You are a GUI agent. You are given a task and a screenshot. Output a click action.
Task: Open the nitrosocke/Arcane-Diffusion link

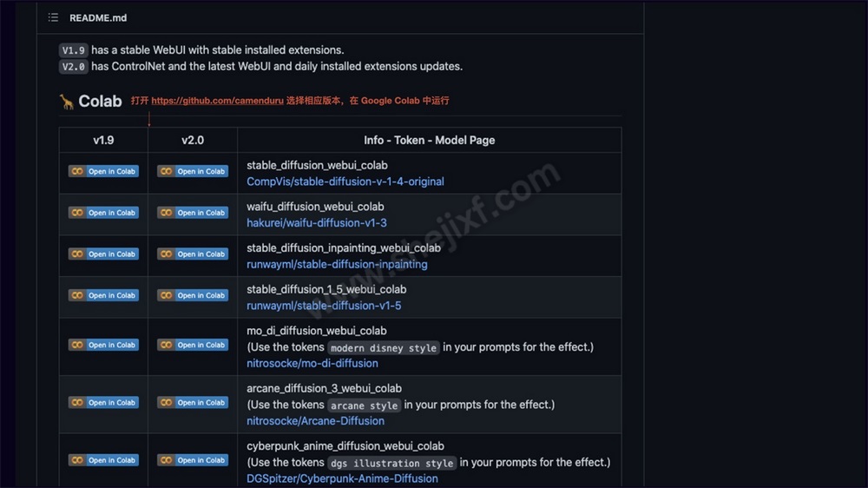tap(315, 421)
